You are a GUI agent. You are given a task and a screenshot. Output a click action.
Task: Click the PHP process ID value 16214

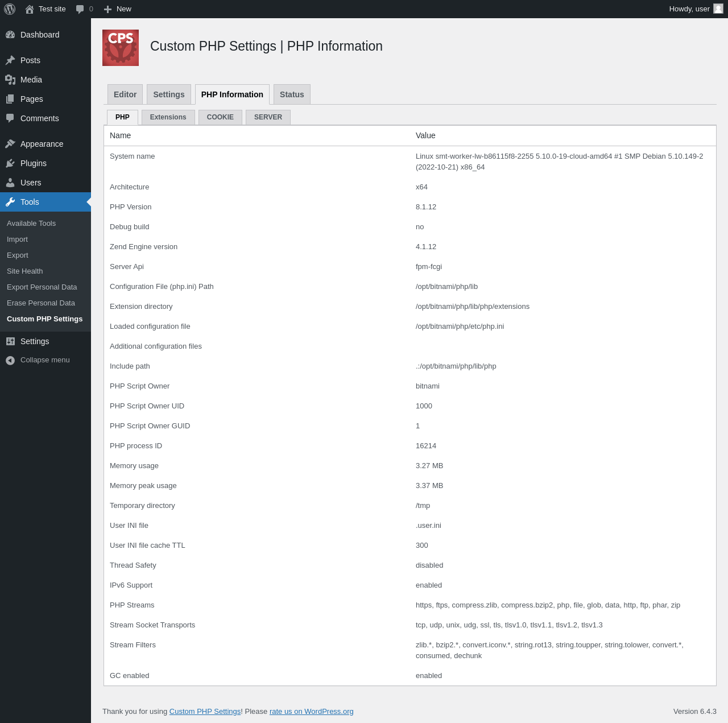coord(426,446)
